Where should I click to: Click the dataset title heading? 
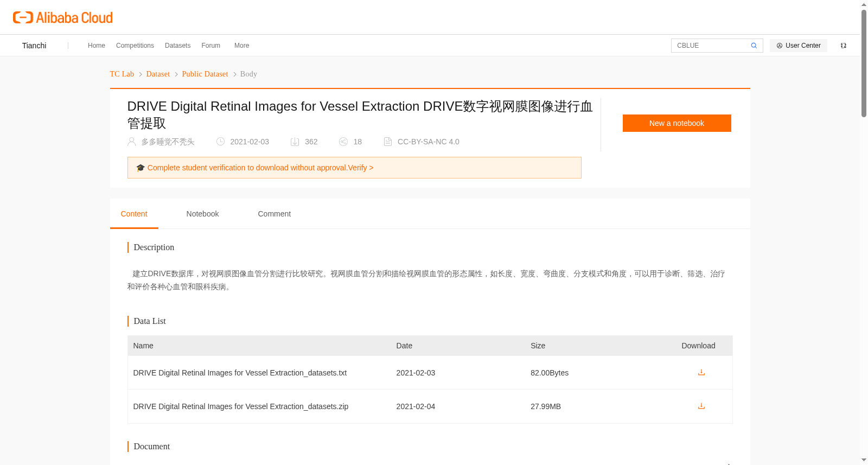click(x=360, y=114)
